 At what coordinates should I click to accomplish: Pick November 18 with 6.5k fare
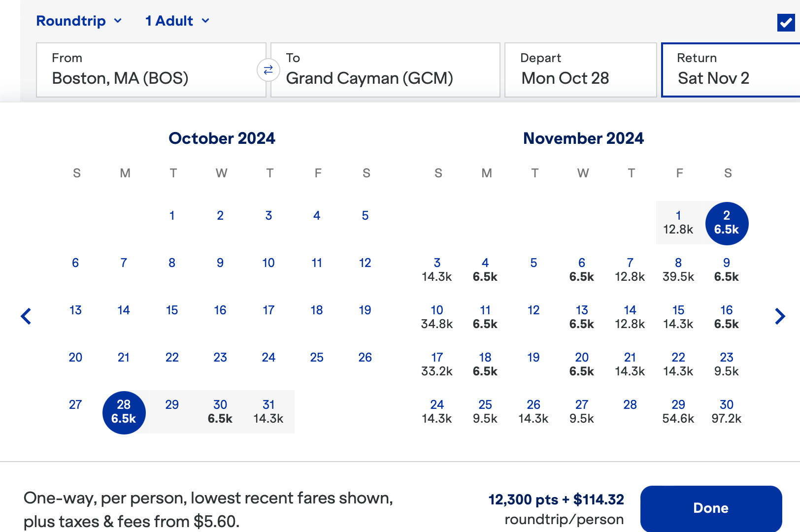point(485,365)
